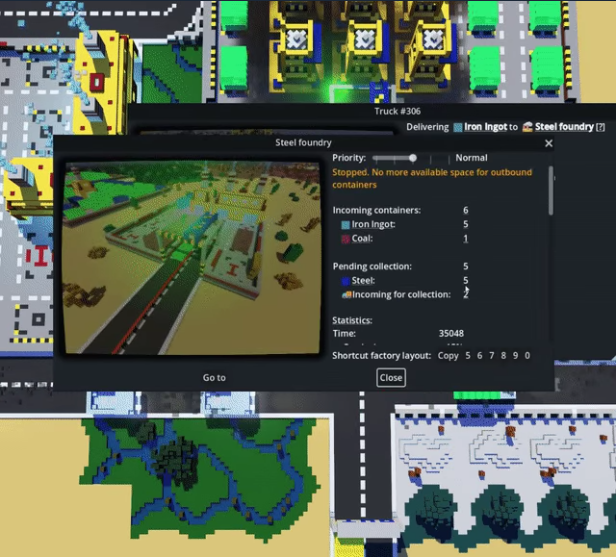Click the truck icon for Incoming for collection
This screenshot has width=616, height=557.
[345, 295]
